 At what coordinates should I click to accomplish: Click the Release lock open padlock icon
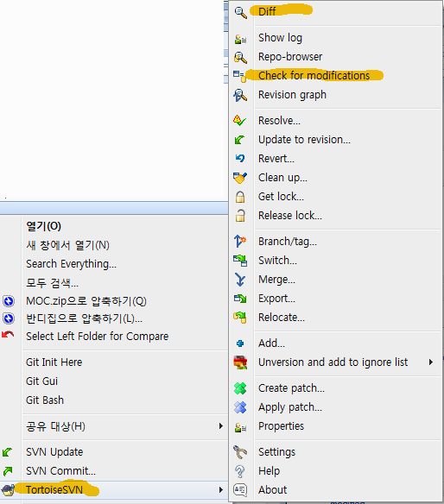(240, 216)
